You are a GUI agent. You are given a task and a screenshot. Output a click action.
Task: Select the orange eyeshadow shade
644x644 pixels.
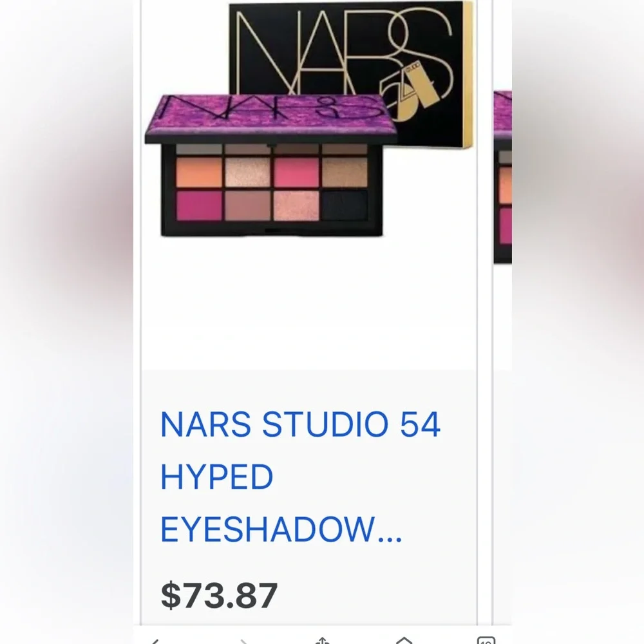point(199,173)
